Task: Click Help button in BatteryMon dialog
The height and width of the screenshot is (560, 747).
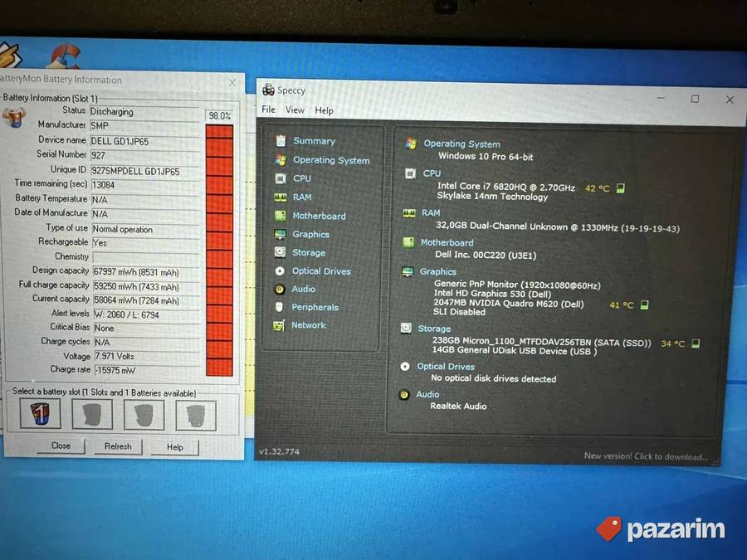Action: (174, 447)
